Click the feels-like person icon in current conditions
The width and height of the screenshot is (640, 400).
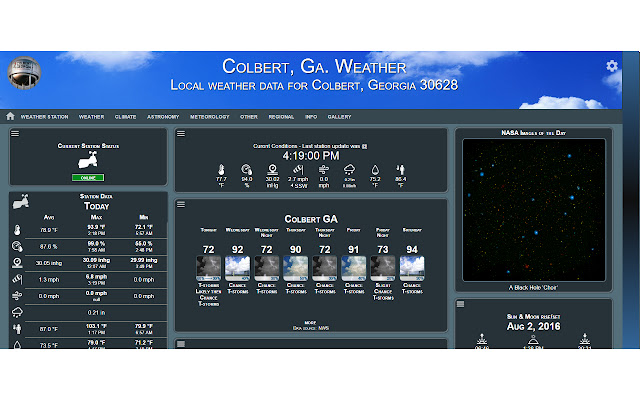[400, 169]
